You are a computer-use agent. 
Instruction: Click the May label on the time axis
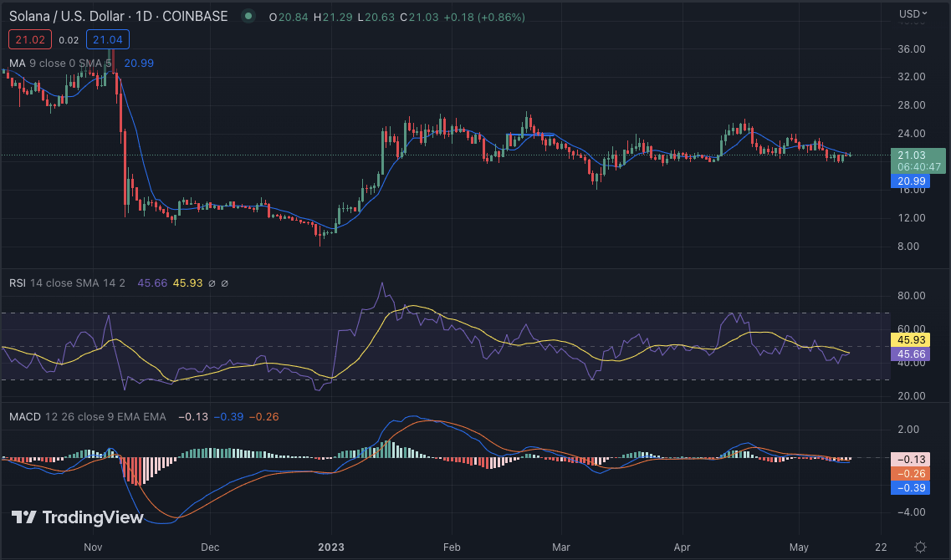[x=799, y=547]
